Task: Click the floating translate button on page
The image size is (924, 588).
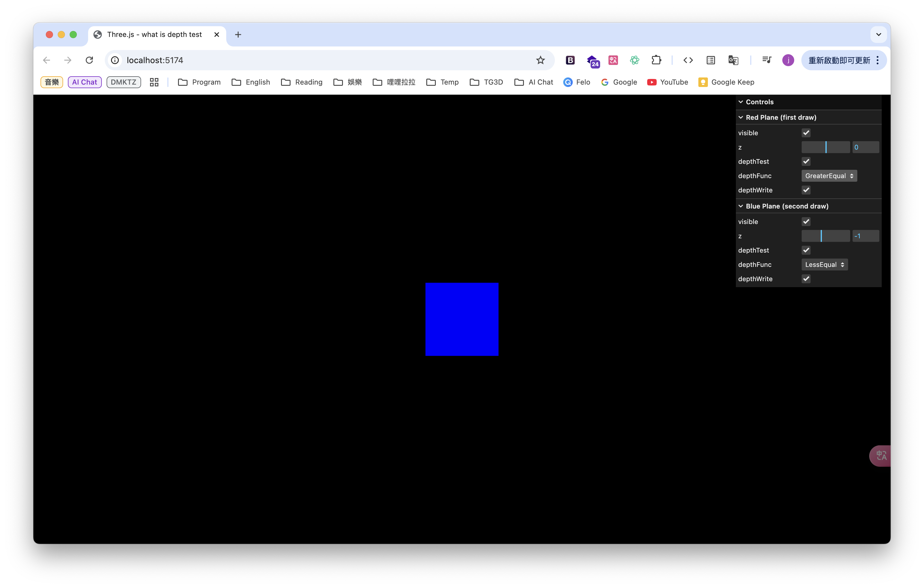Action: (x=880, y=456)
